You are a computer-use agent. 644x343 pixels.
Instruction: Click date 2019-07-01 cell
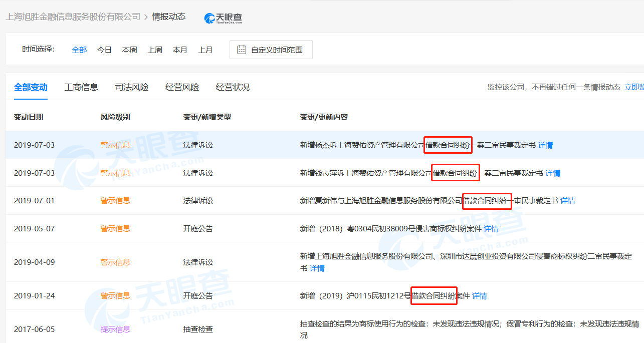(34, 201)
